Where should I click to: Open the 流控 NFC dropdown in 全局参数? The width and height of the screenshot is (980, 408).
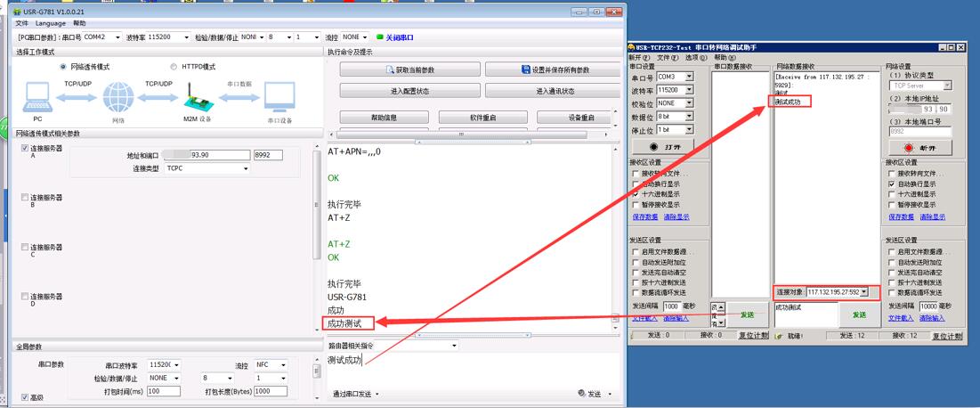284,364
